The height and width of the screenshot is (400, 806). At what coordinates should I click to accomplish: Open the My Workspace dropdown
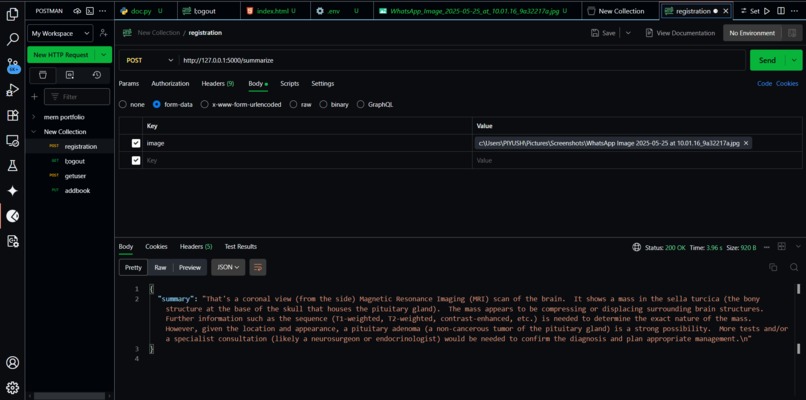(60, 33)
